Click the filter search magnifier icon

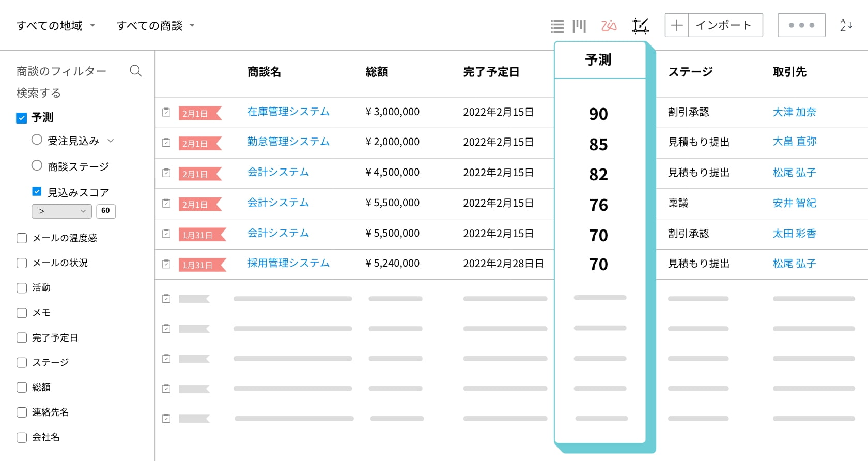(x=135, y=71)
